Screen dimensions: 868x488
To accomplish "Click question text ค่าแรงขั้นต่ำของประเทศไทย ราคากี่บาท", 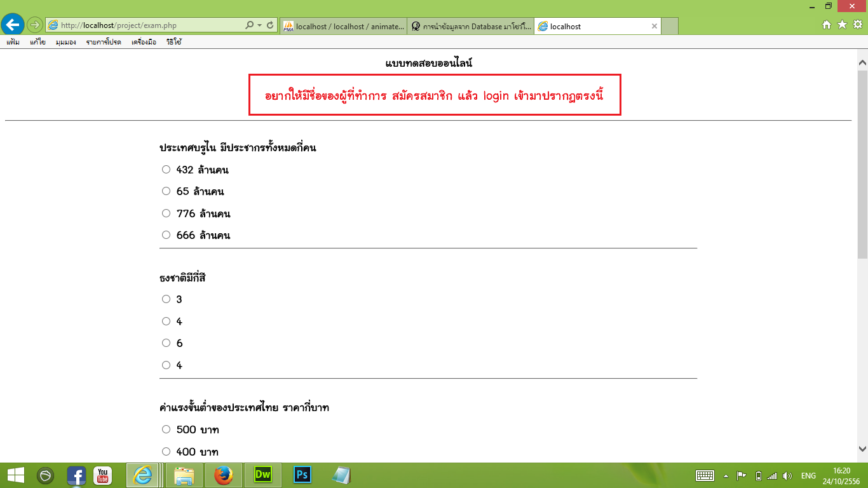I will pyautogui.click(x=244, y=407).
